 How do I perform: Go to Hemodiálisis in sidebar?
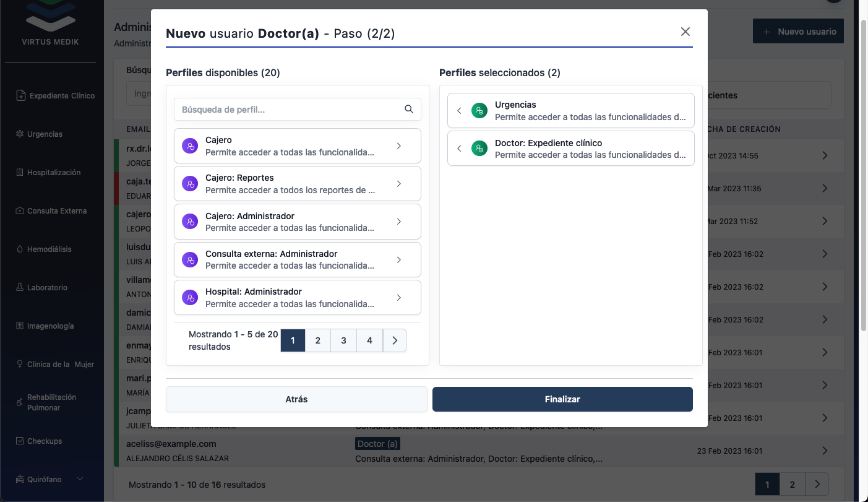pyautogui.click(x=48, y=249)
